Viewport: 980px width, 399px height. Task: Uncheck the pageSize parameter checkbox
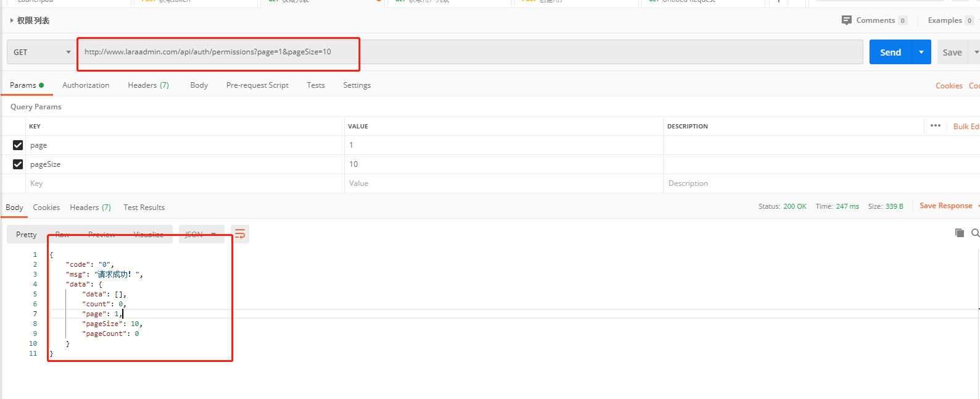[x=18, y=164]
